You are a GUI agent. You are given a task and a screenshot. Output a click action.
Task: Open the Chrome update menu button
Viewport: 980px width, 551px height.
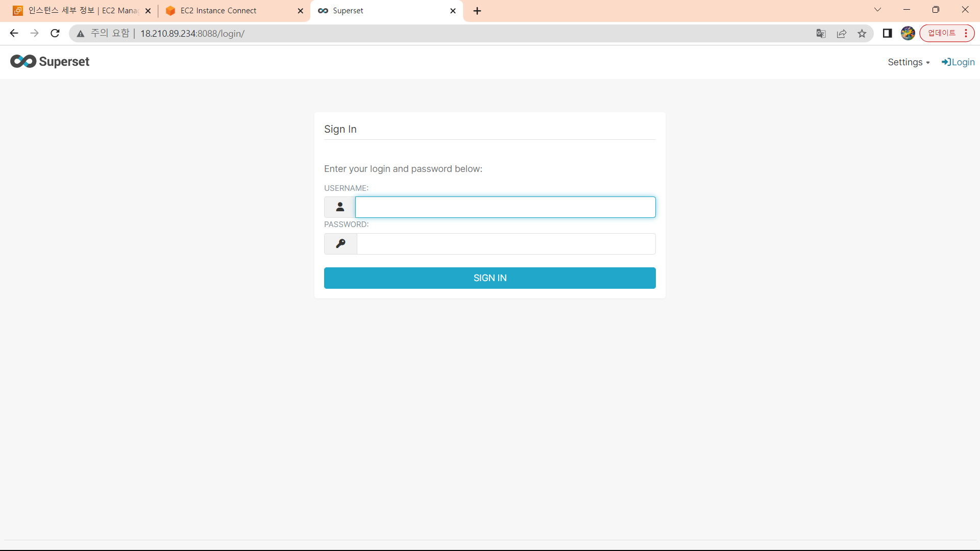[947, 34]
